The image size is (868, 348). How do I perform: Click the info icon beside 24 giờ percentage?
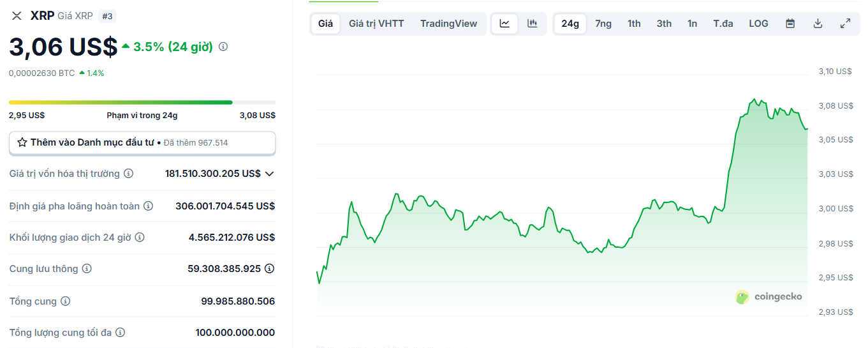pos(223,47)
